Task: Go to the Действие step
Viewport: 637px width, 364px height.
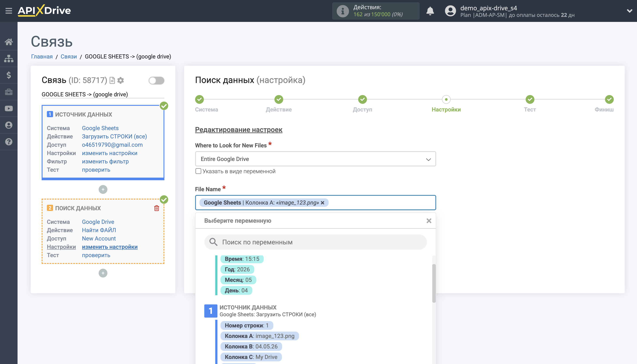Action: [x=279, y=99]
